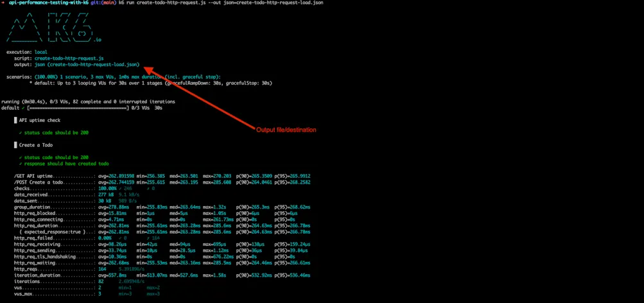The height and width of the screenshot is (303, 644).
Task: Click the 'http_req_duration' metric label
Action: click(36, 225)
